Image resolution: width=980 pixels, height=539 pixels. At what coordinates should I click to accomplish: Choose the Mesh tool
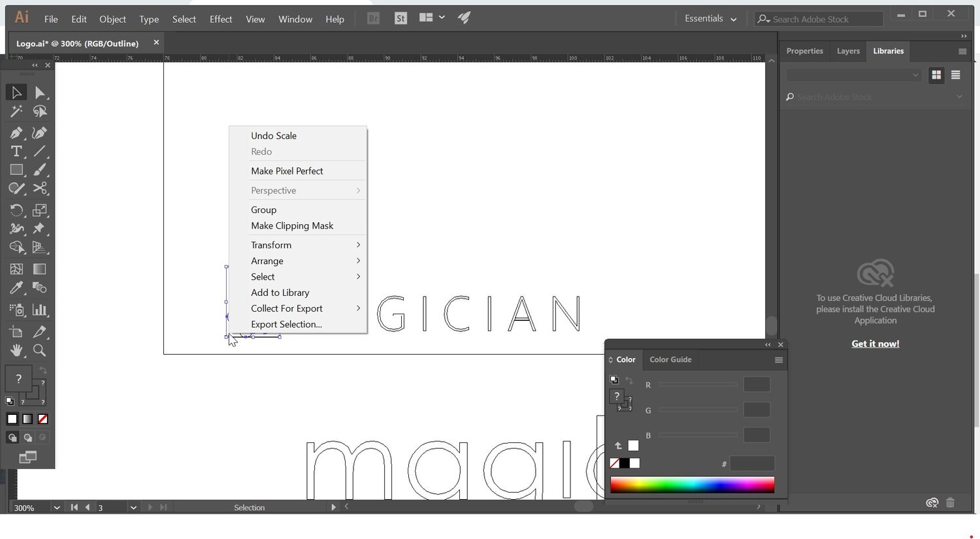point(16,269)
